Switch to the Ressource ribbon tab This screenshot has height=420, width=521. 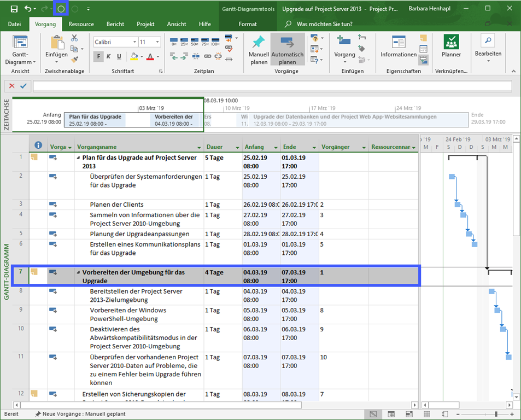coord(81,24)
